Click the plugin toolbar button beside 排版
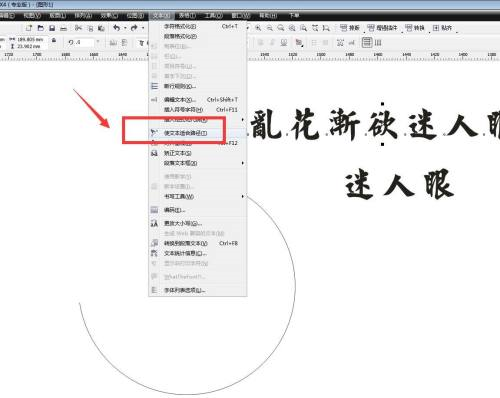The width and height of the screenshot is (500, 398). (382, 28)
